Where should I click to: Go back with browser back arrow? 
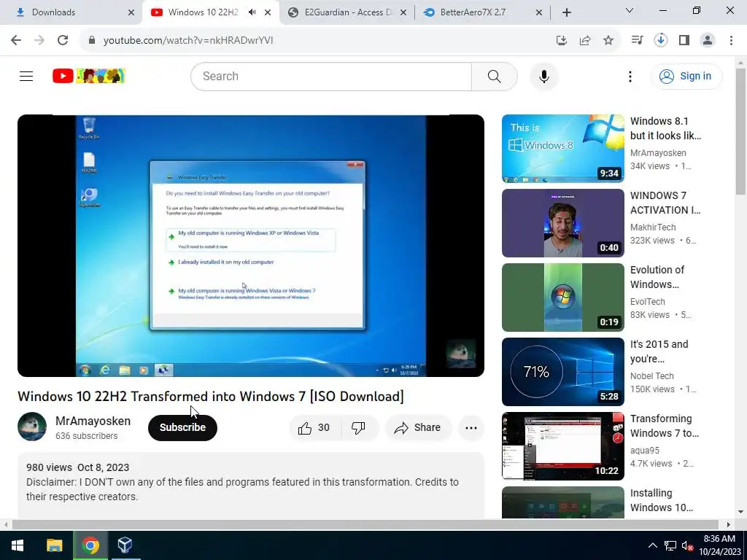click(16, 40)
